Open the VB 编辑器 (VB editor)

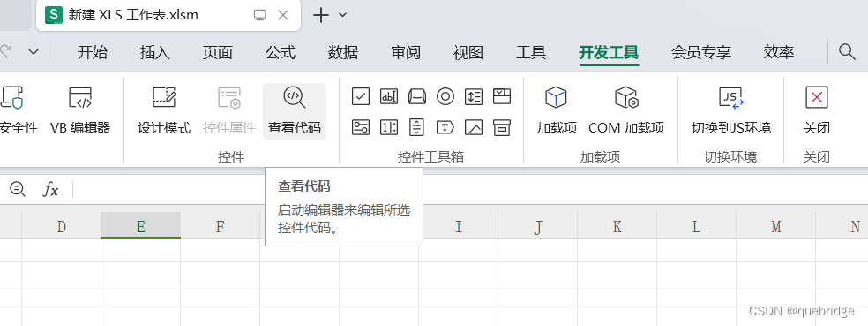click(x=80, y=111)
